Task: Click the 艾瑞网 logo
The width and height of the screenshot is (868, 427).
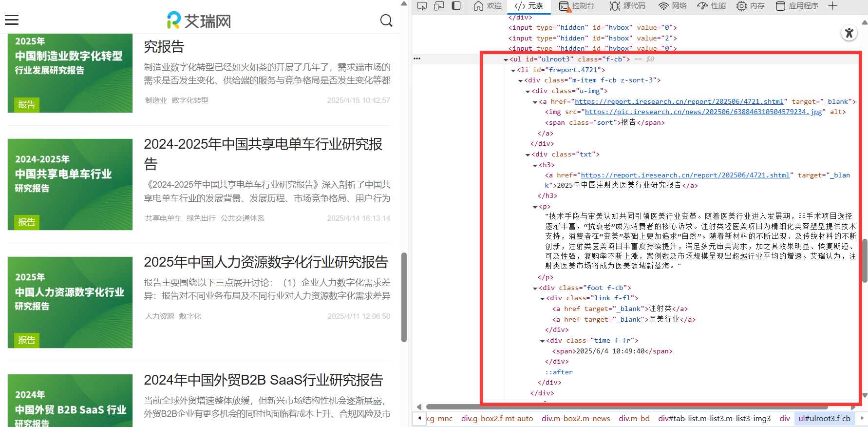Action: pyautogui.click(x=199, y=20)
